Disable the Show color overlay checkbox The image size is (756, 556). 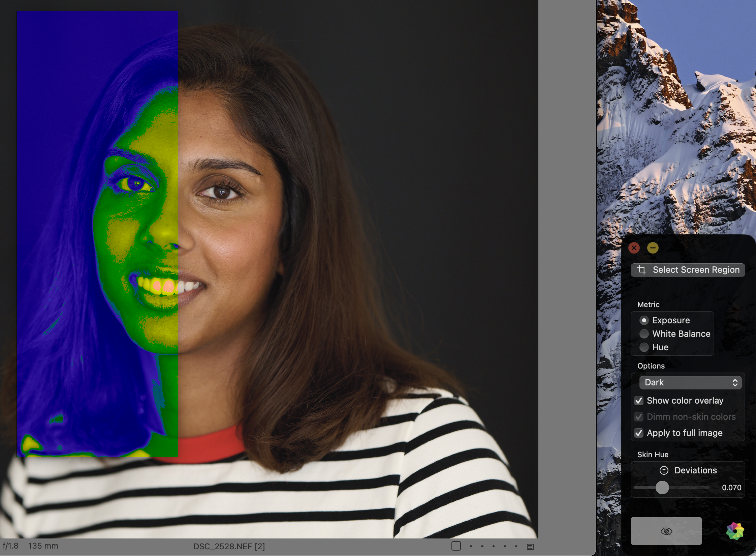(639, 401)
